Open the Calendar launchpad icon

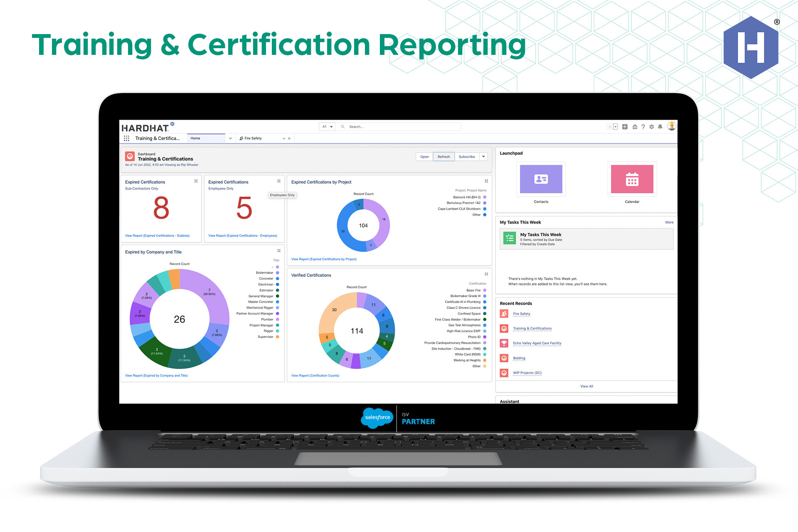click(632, 180)
